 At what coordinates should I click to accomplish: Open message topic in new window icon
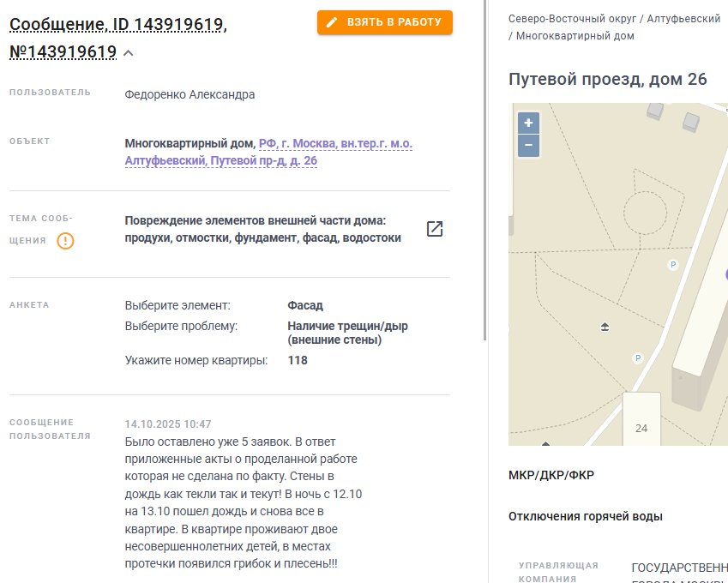[435, 228]
